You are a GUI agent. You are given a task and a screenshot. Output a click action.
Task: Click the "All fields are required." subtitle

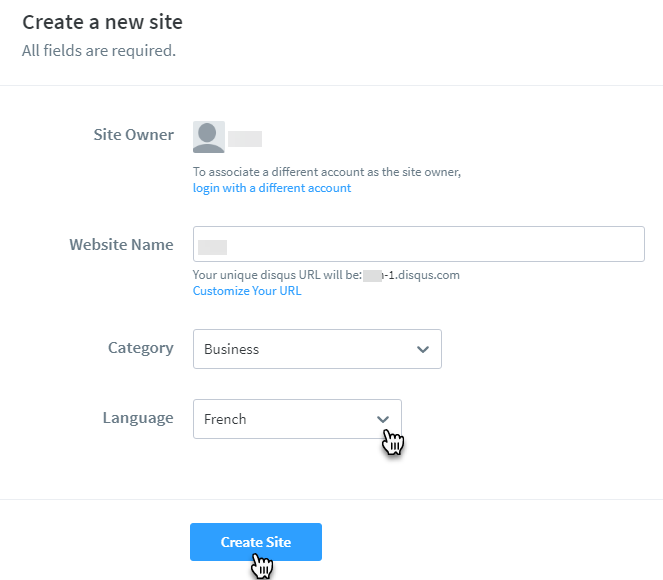[99, 50]
